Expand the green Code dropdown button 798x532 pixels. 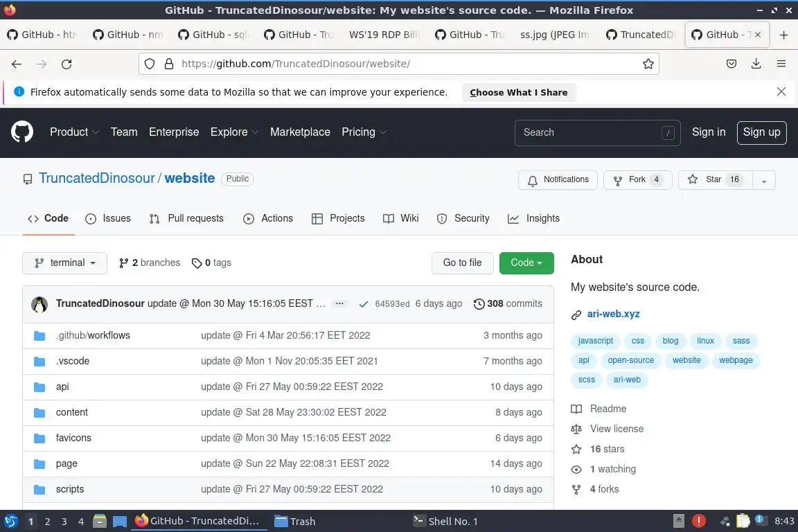526,263
